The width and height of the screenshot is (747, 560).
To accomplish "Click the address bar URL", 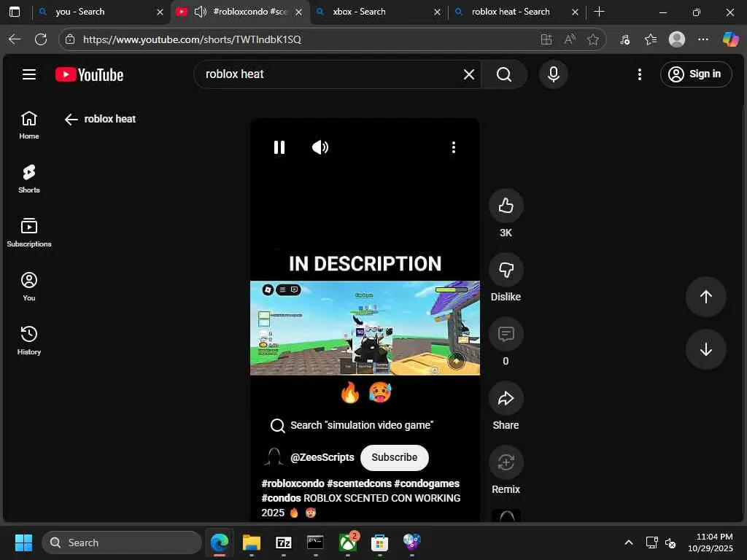I will click(x=192, y=39).
